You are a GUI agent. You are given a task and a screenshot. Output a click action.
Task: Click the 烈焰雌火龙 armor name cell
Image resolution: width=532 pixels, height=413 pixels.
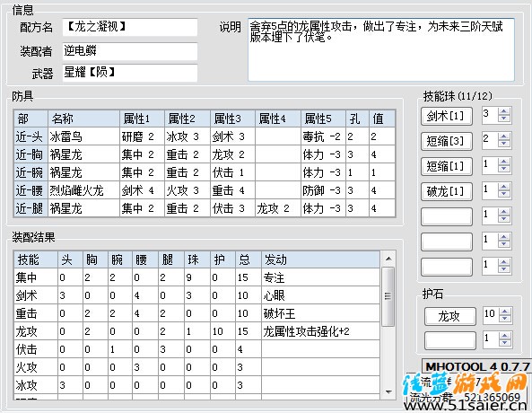tap(83, 190)
